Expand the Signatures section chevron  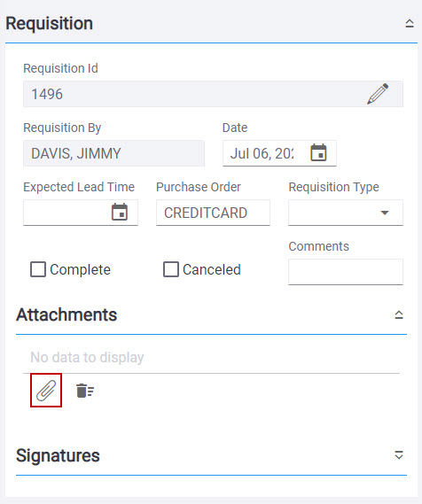click(x=399, y=455)
